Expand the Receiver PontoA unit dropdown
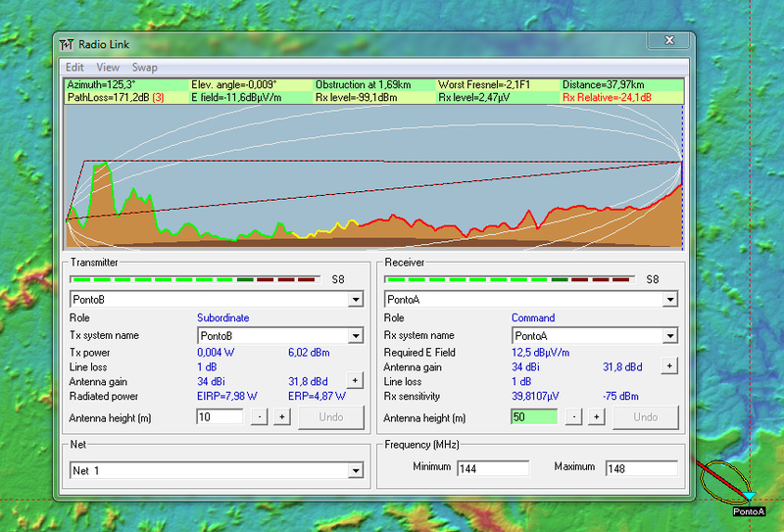This screenshot has height=532, width=784. (x=670, y=299)
